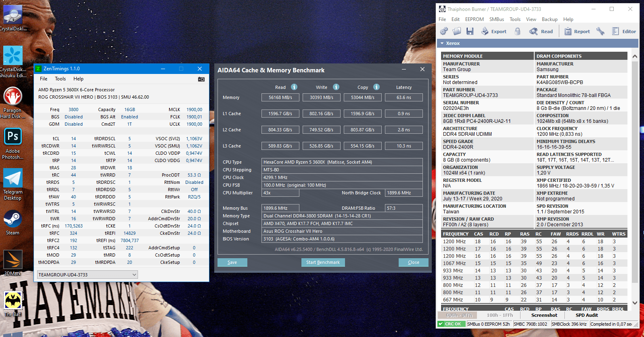This screenshot has height=337, width=644.
Task: Click the Memory Latency field 63.6 ns
Action: [404, 97]
